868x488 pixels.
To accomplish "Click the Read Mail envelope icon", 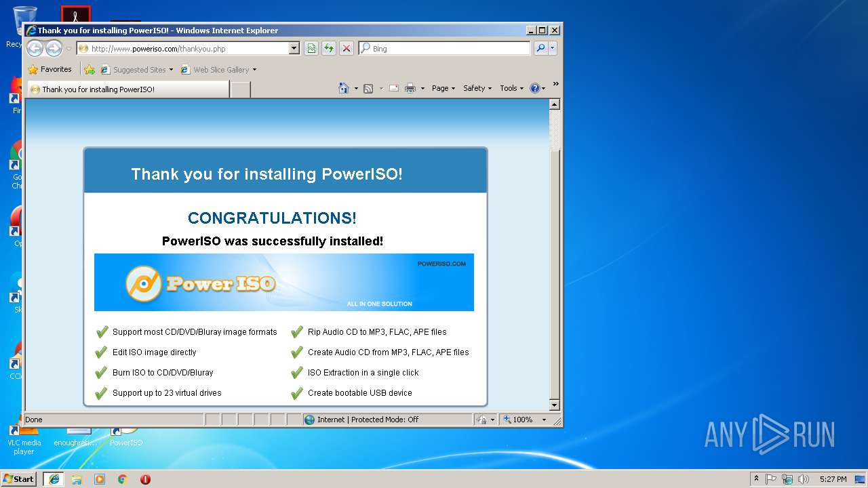I will tap(394, 88).
